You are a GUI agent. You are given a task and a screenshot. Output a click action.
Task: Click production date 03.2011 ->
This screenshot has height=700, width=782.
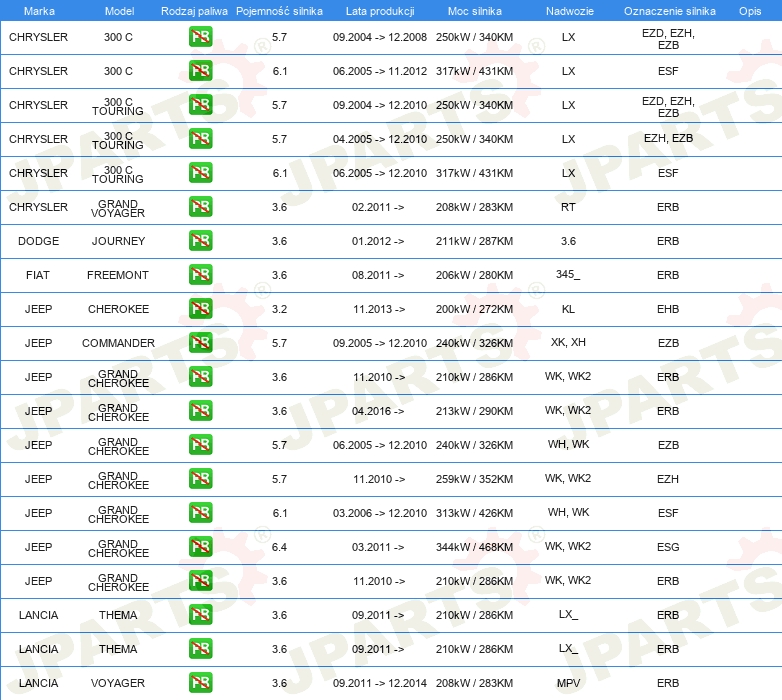click(x=378, y=547)
